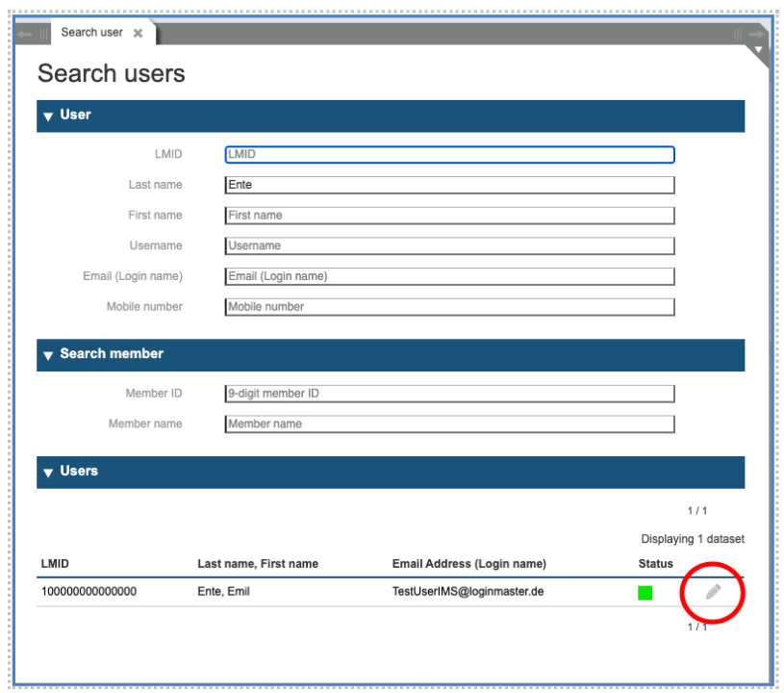Close the Search user tab with the X icon

tap(137, 32)
